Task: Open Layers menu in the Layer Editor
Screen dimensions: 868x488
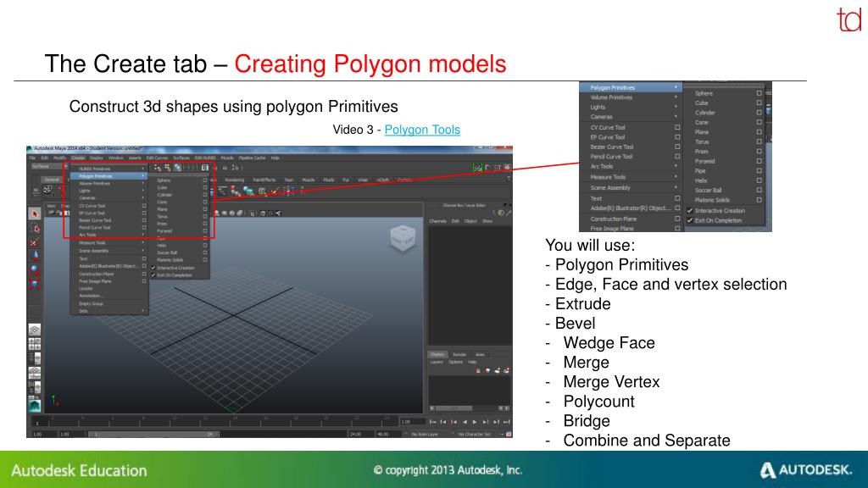Action: tap(437, 363)
